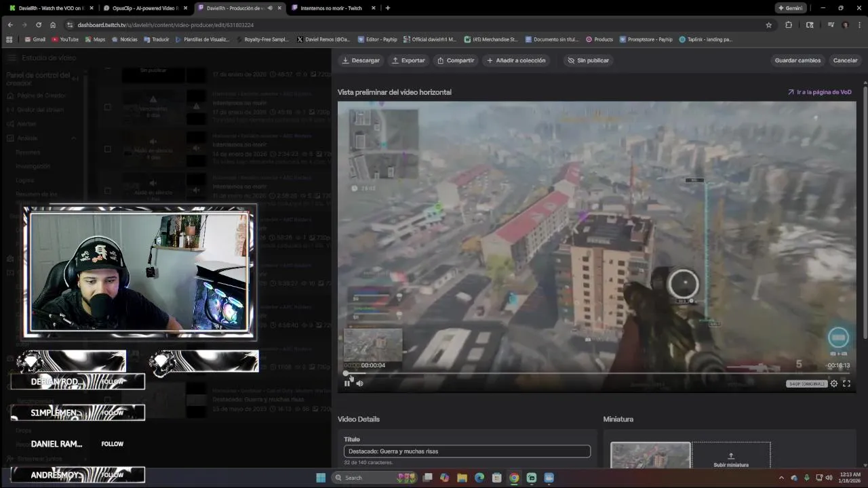Click Guardar cambios
The width and height of the screenshot is (868, 488).
(797, 60)
